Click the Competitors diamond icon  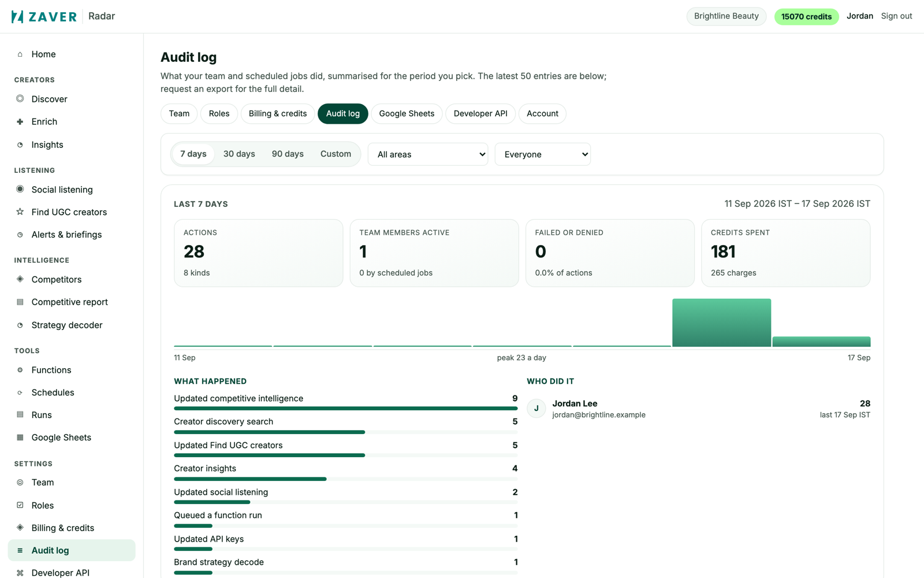click(20, 279)
